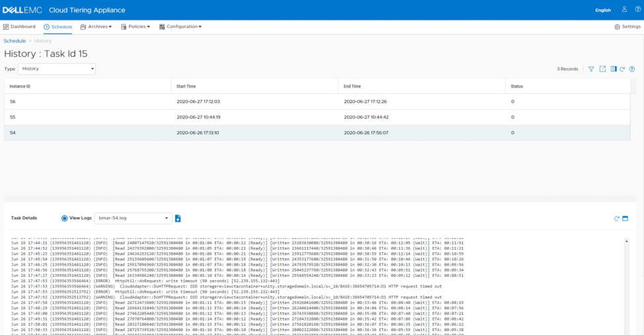Click the first ERROR write timeout log line

point(145,281)
